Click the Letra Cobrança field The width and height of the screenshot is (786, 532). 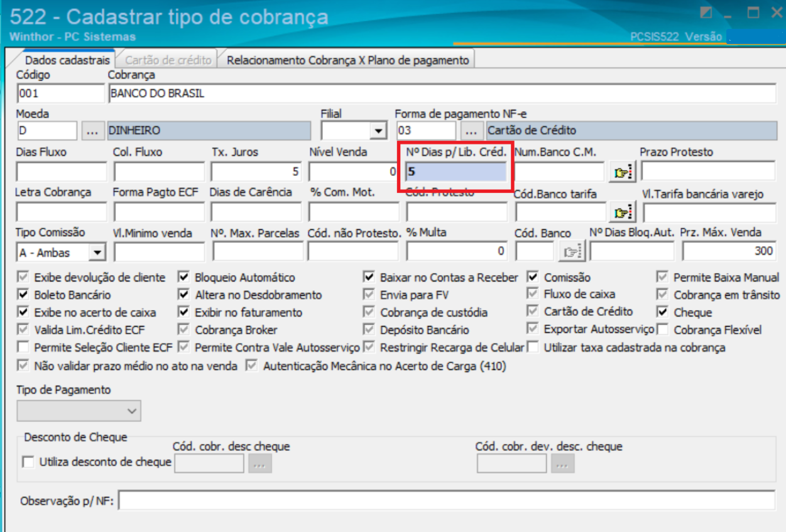click(62, 212)
